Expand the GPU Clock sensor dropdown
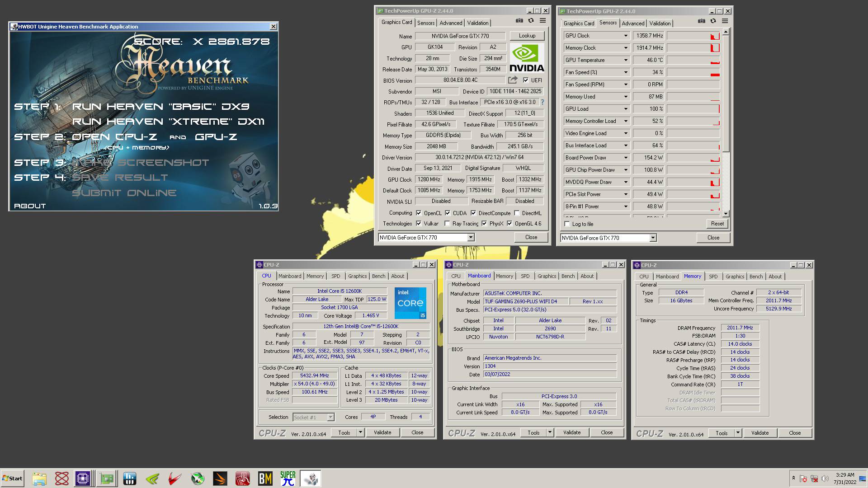This screenshot has height=488, width=868. 626,36
